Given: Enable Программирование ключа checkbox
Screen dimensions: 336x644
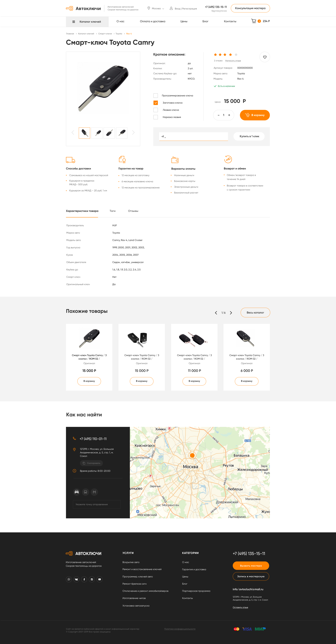Looking at the screenshot, I should (156, 96).
